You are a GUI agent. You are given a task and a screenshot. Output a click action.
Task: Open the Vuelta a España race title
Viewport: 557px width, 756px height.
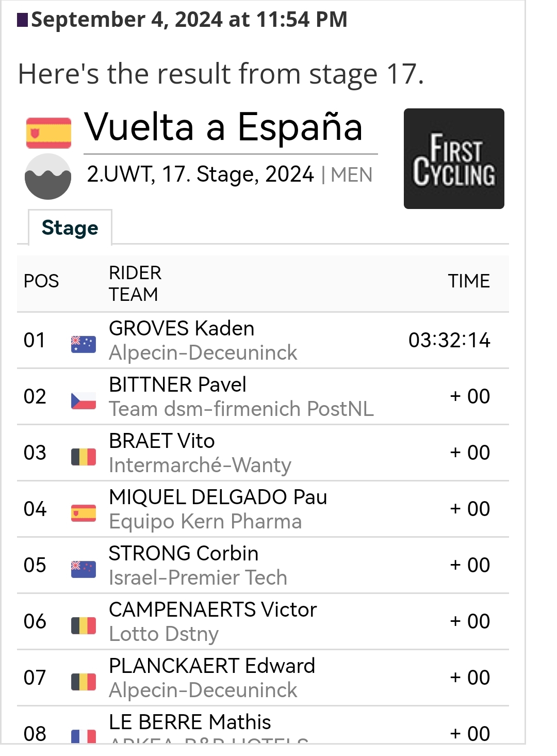click(223, 127)
